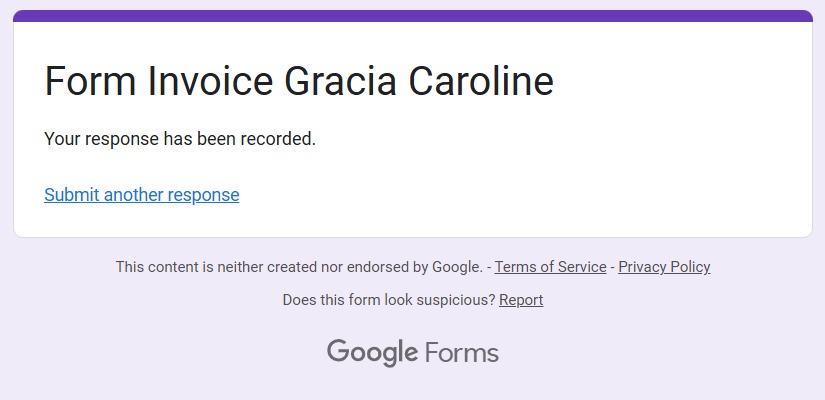The width and height of the screenshot is (825, 400).
Task: Report this form as suspicious
Action: pyautogui.click(x=521, y=300)
